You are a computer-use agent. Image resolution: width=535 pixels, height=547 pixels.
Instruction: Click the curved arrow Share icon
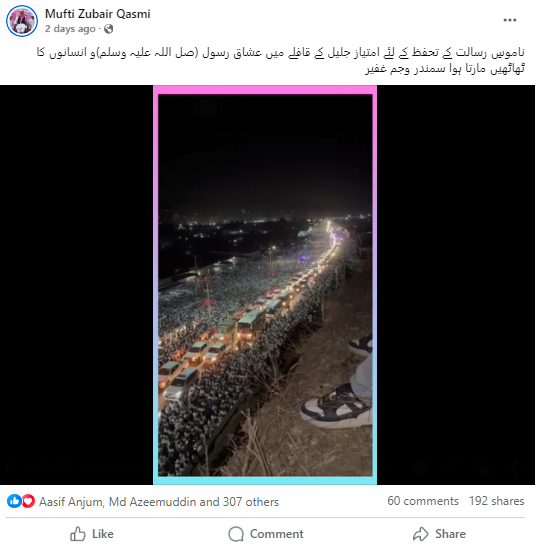pos(421,534)
